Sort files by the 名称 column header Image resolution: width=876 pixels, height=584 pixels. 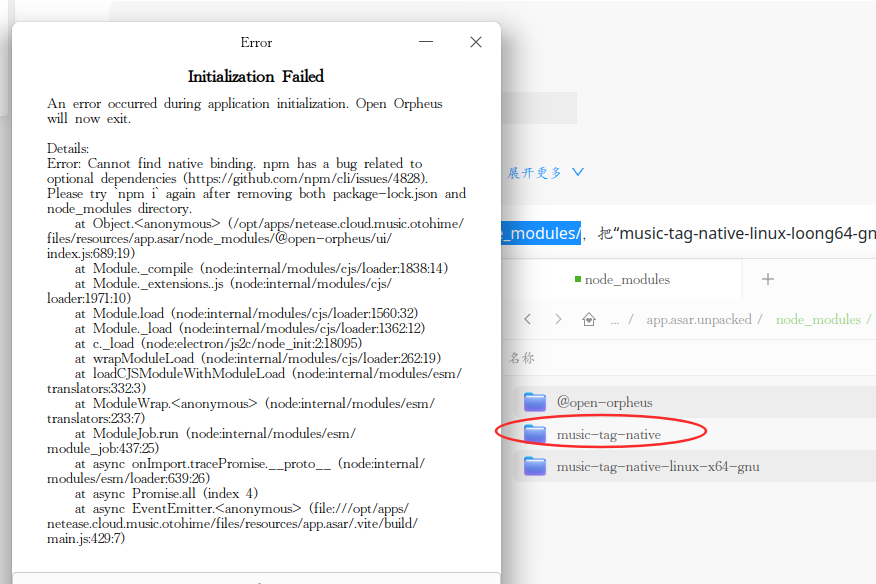coord(521,358)
